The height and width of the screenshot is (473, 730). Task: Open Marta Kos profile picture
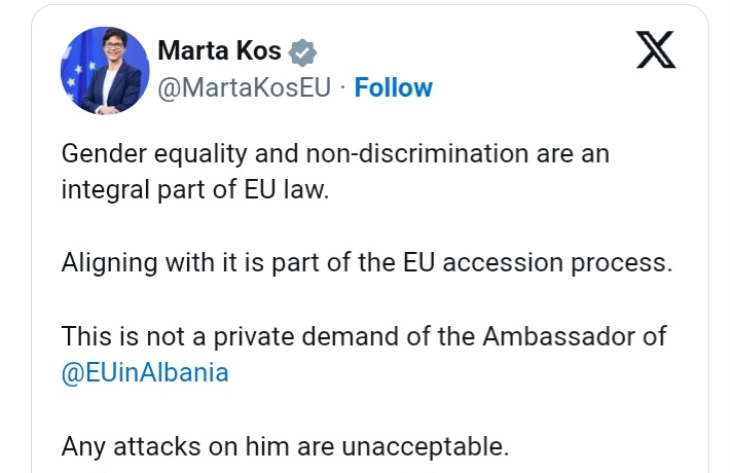tap(105, 70)
